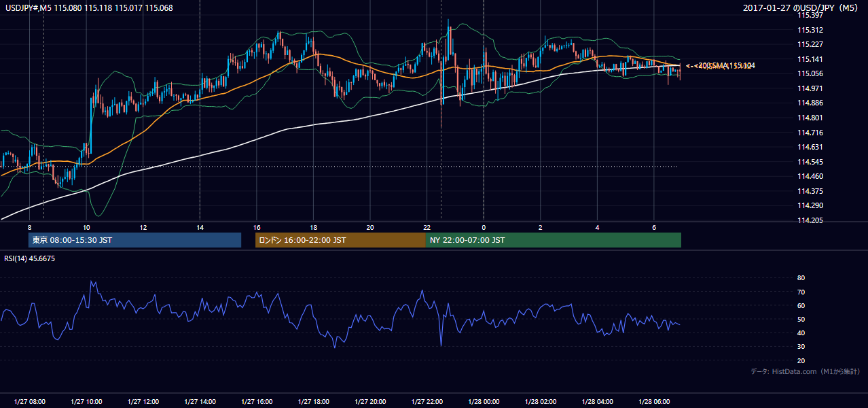This screenshot has height=408, width=868.
Task: Click RSI scale value 60
Action: coord(801,305)
